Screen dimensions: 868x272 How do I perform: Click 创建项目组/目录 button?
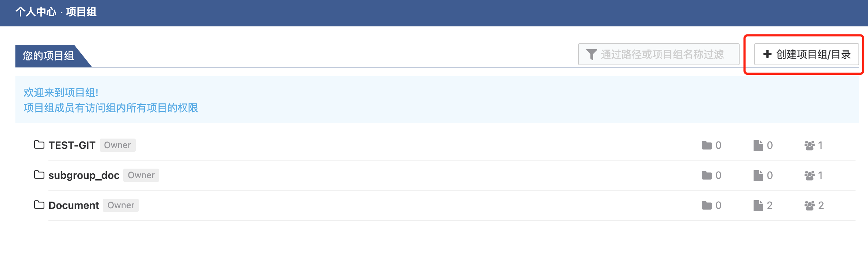806,54
